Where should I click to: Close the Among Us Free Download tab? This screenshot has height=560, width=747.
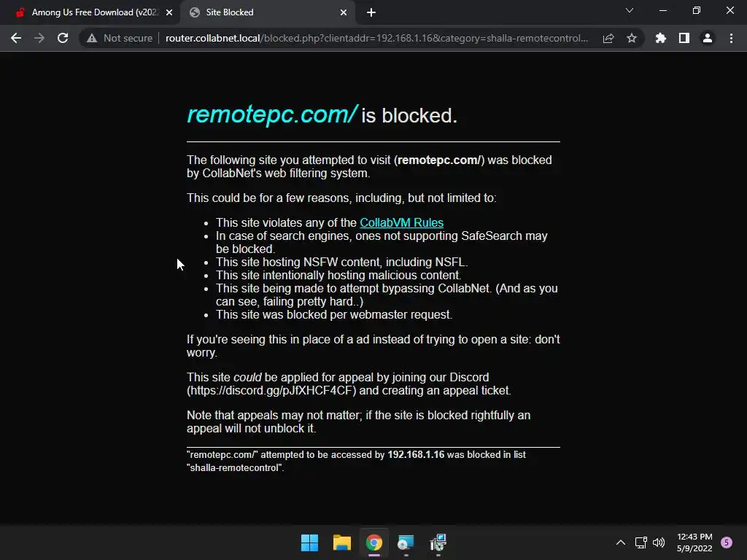point(169,12)
